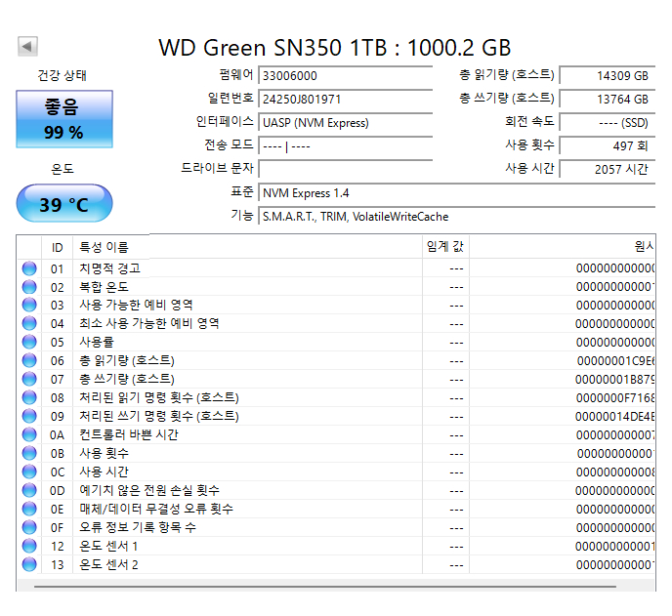Click the 좋음 99 % health status button

point(64,119)
